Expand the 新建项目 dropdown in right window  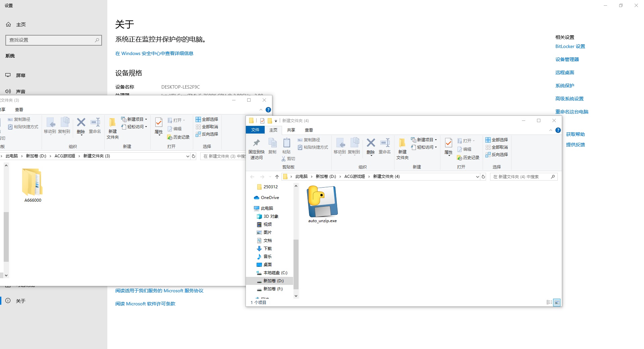pyautogui.click(x=436, y=140)
